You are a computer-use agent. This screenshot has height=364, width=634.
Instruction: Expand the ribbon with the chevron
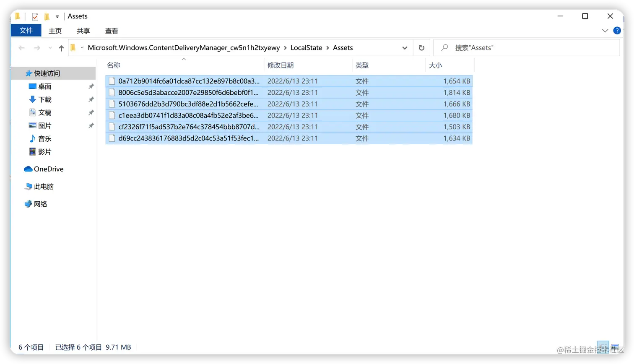(x=605, y=31)
